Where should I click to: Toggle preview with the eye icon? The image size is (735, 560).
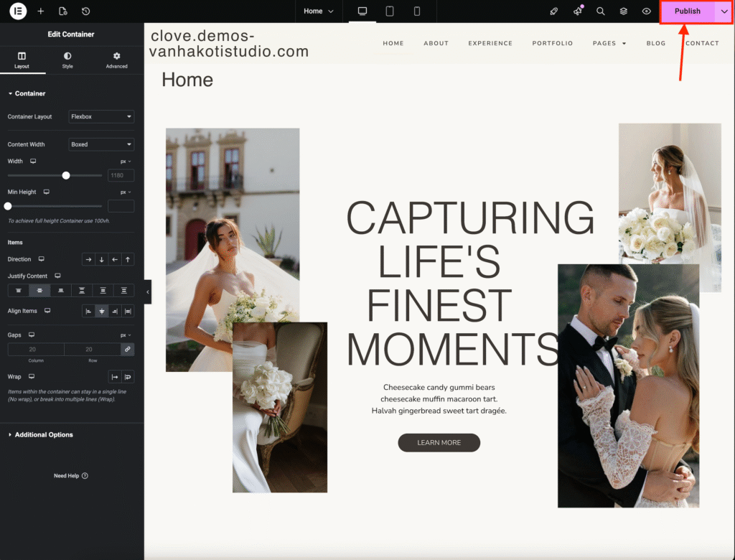click(647, 11)
